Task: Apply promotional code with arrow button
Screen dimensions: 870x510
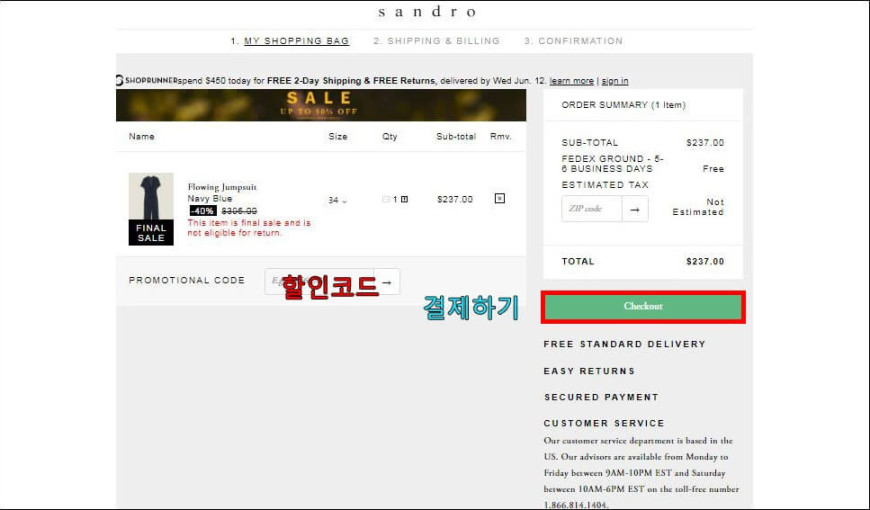Action: pos(387,282)
